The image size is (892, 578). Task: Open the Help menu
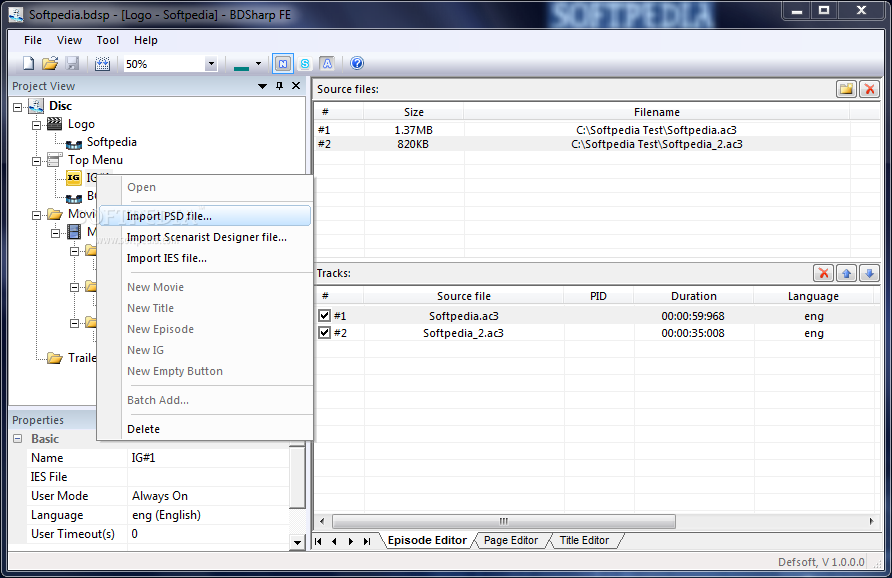(146, 40)
